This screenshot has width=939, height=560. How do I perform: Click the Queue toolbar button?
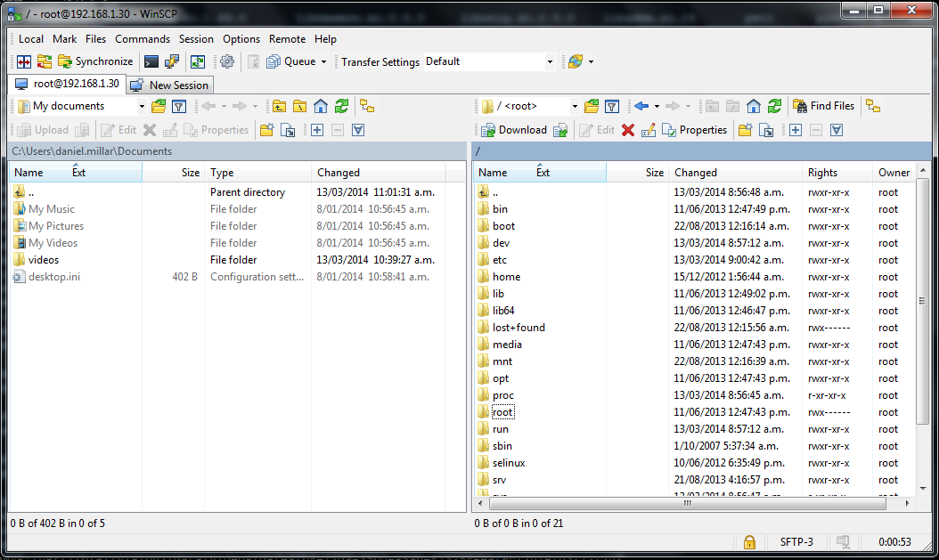pos(291,61)
